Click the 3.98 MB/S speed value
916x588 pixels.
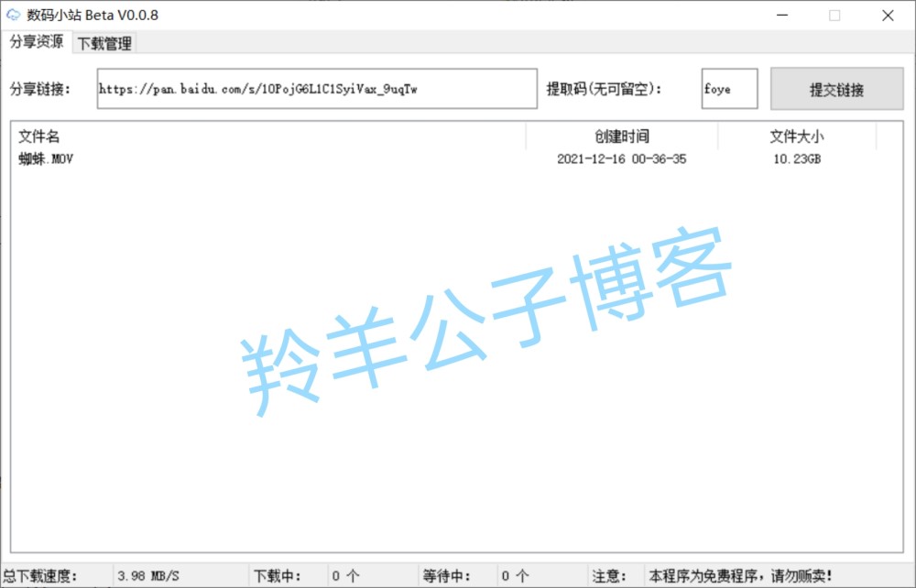click(148, 576)
